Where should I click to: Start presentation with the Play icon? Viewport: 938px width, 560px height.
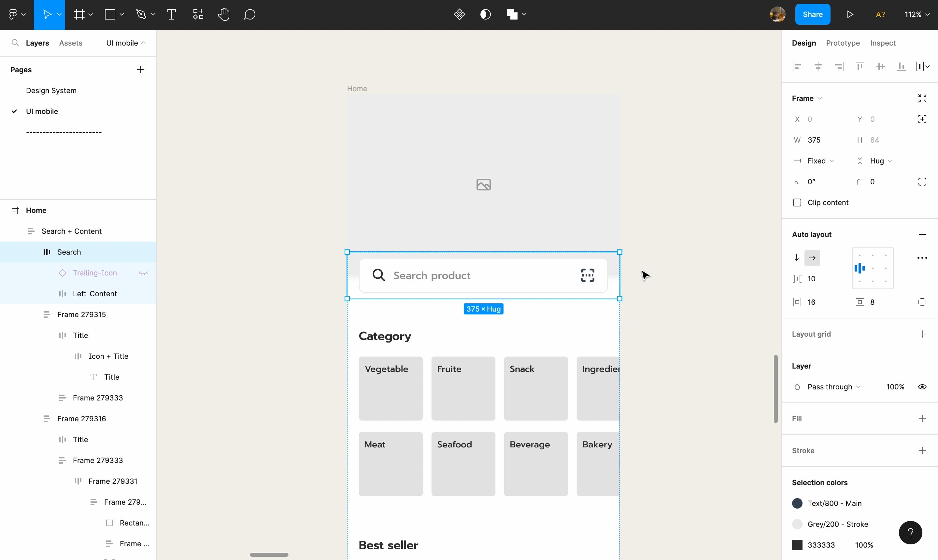pos(850,14)
